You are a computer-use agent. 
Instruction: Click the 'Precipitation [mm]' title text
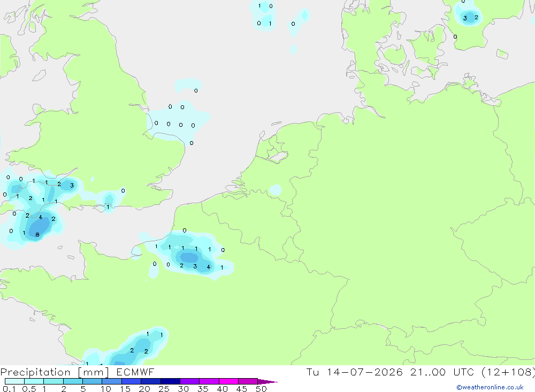(x=55, y=372)
